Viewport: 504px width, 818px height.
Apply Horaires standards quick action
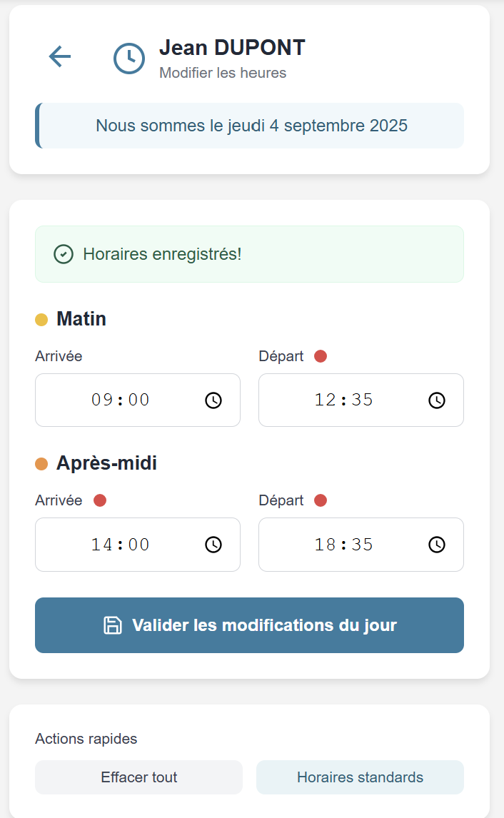click(359, 777)
